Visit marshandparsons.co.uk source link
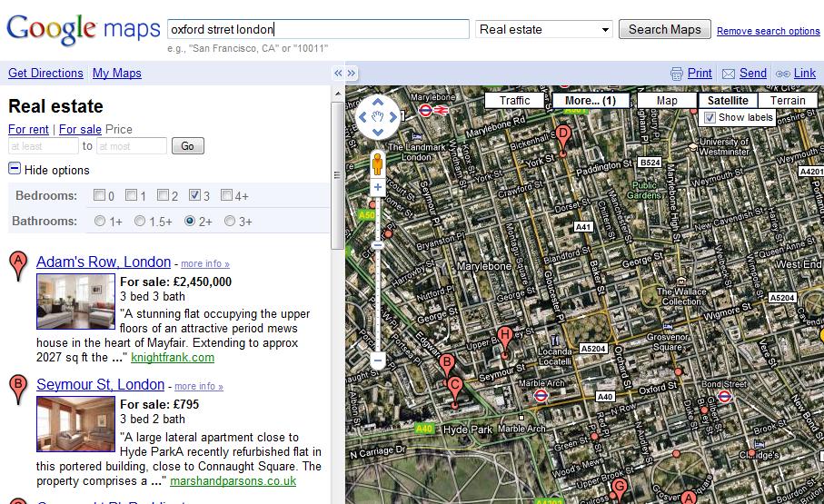This screenshot has width=824, height=504. pyautogui.click(x=233, y=481)
